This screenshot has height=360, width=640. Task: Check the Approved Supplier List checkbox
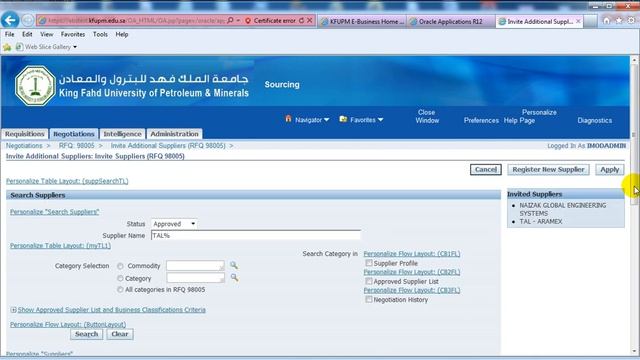[x=369, y=281]
